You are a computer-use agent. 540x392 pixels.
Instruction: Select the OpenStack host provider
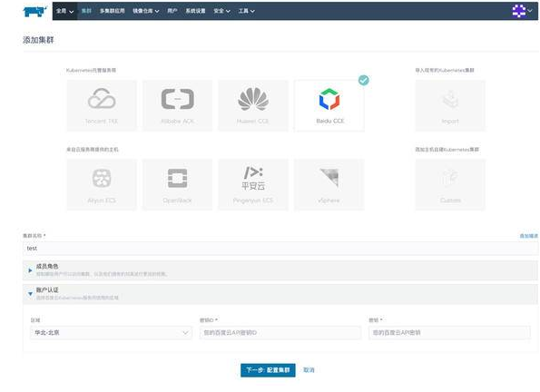pyautogui.click(x=177, y=184)
